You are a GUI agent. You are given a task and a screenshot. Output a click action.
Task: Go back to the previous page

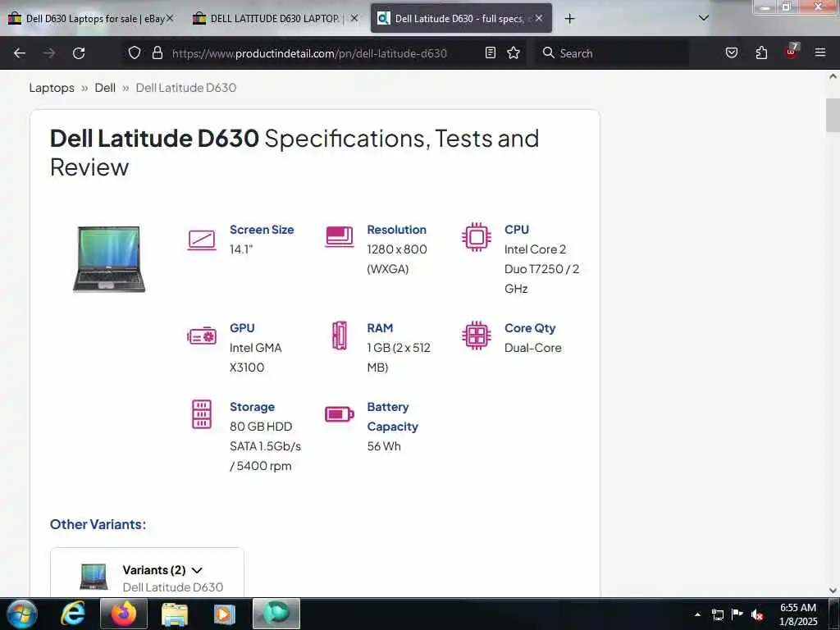20,53
